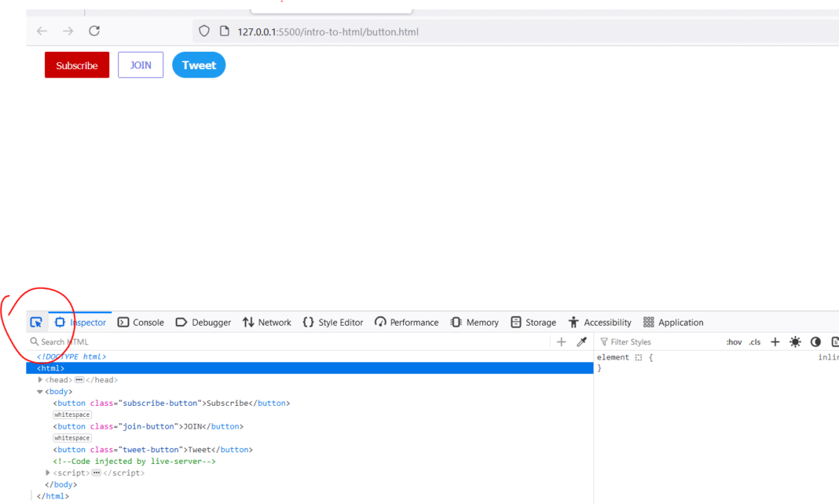Toggle light color scheme simulation
Viewport: 839px width, 504px height.
pos(795,341)
